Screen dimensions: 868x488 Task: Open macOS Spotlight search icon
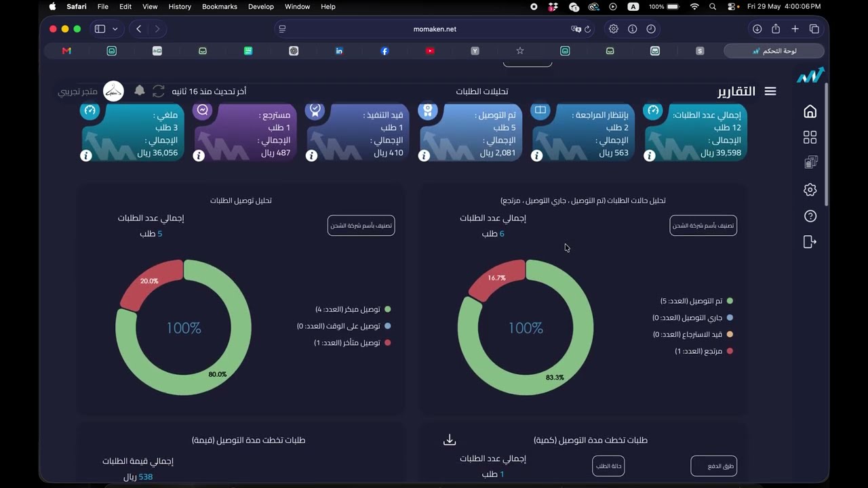(713, 7)
